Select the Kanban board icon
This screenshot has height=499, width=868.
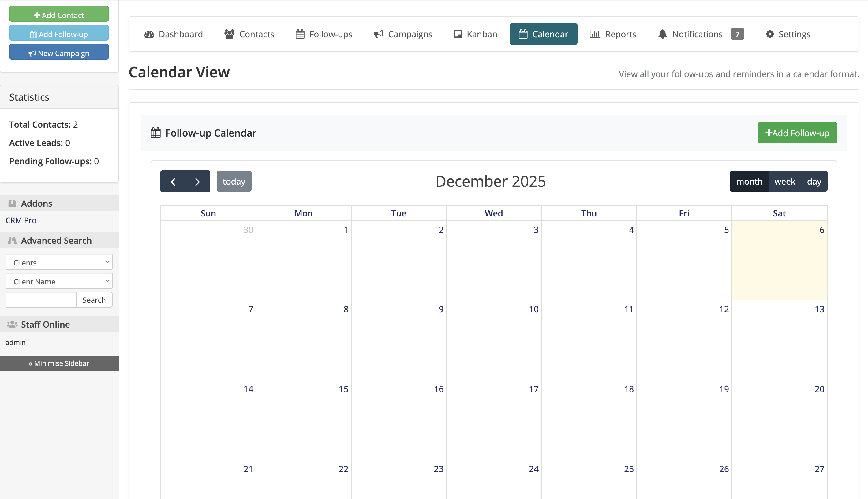[457, 34]
